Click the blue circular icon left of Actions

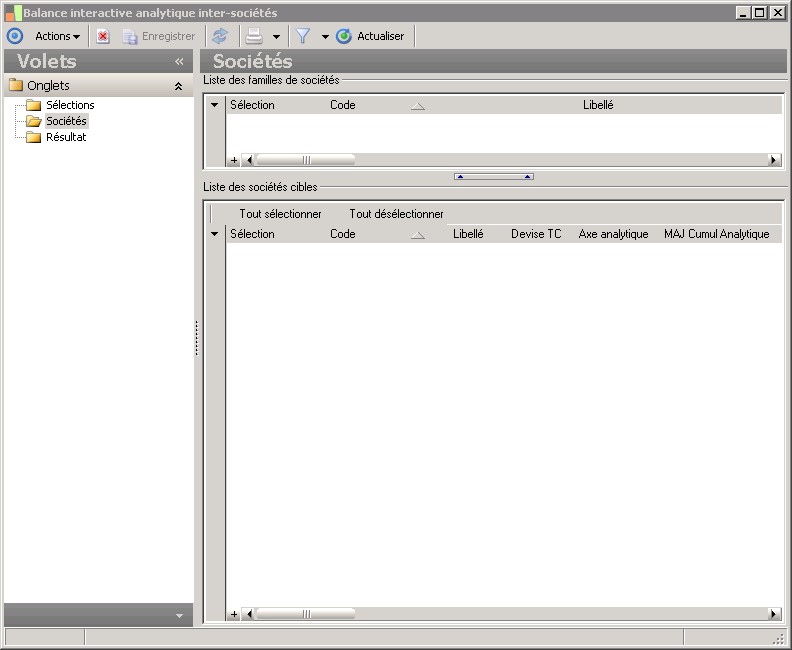click(15, 36)
